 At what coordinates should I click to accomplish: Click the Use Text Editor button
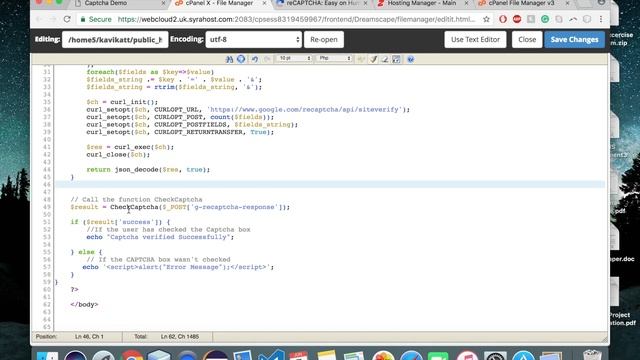pos(475,40)
